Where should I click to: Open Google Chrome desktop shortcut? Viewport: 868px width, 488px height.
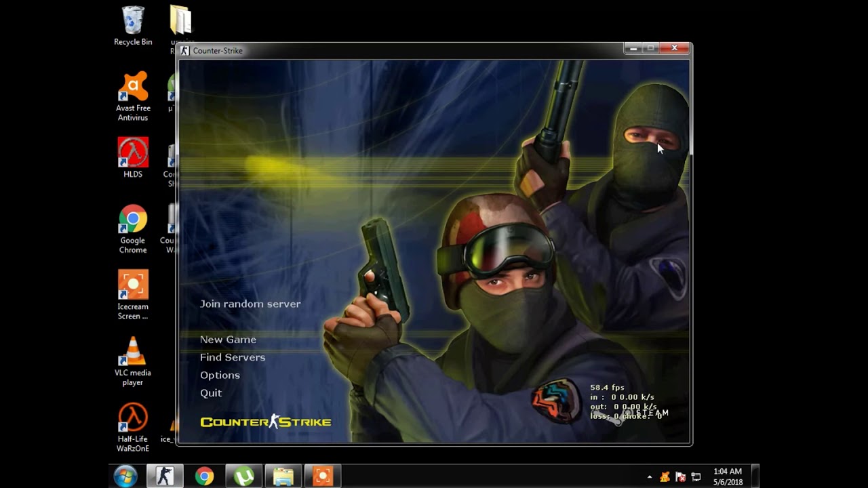(133, 229)
